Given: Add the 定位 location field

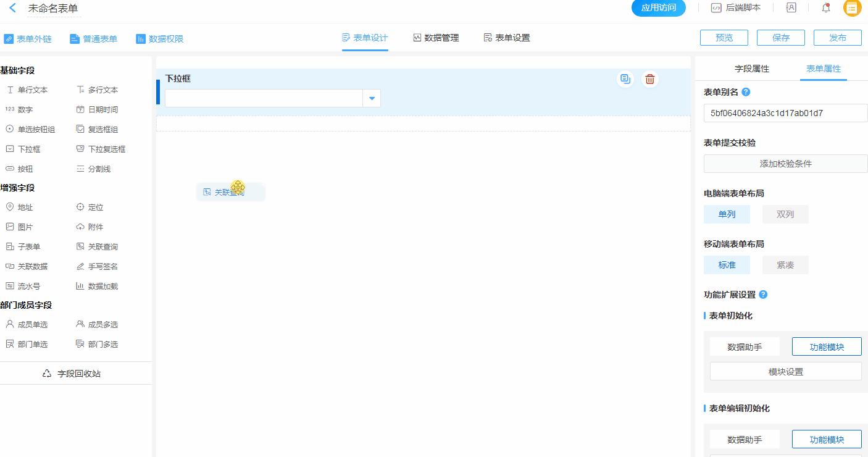Looking at the screenshot, I should click(90, 207).
